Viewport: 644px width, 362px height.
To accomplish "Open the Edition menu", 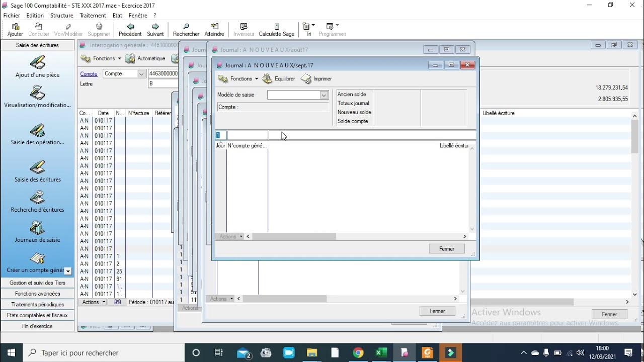I will pos(35,16).
